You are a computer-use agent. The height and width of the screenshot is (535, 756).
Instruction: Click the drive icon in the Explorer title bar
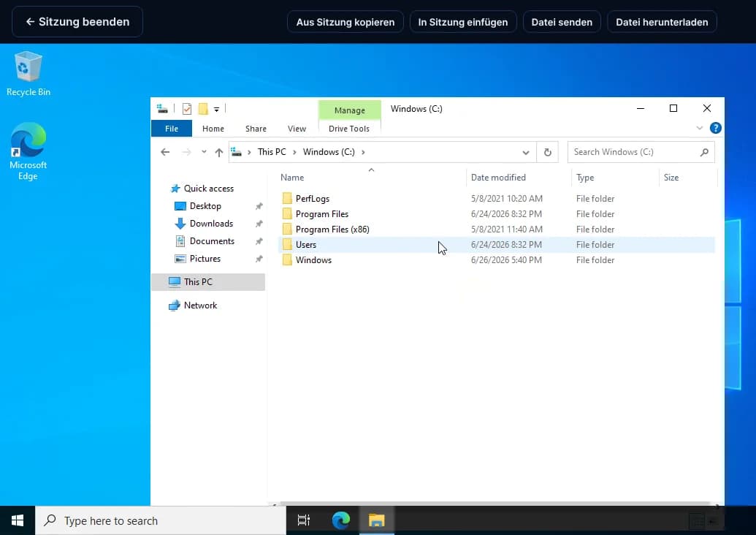click(x=162, y=109)
